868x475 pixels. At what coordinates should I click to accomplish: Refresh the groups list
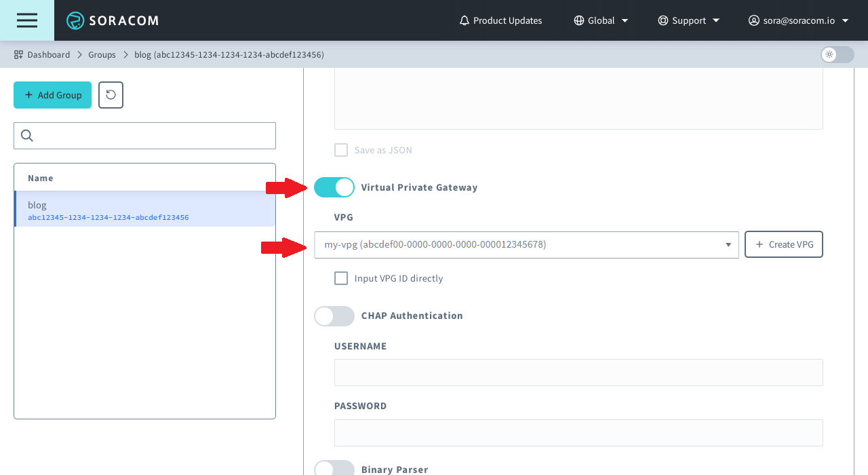point(110,95)
